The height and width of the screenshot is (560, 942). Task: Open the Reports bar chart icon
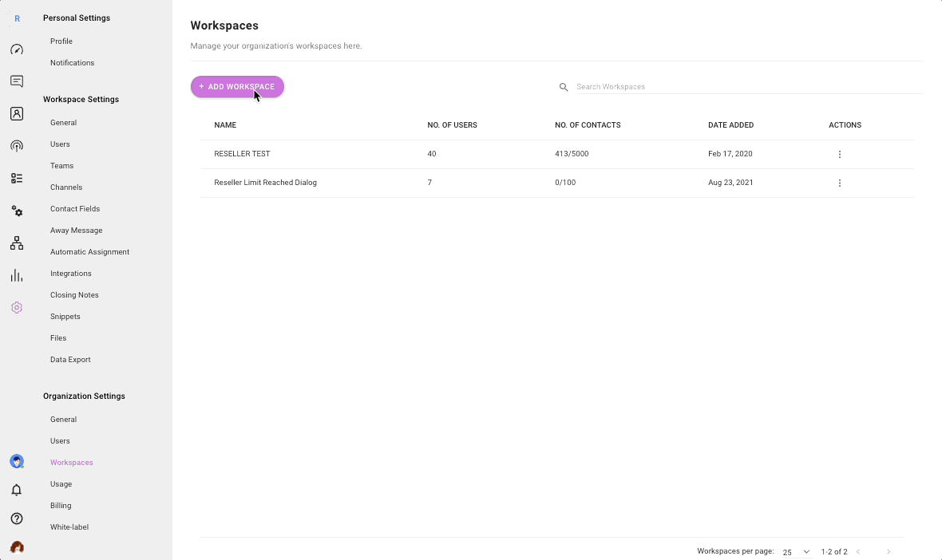pyautogui.click(x=17, y=275)
